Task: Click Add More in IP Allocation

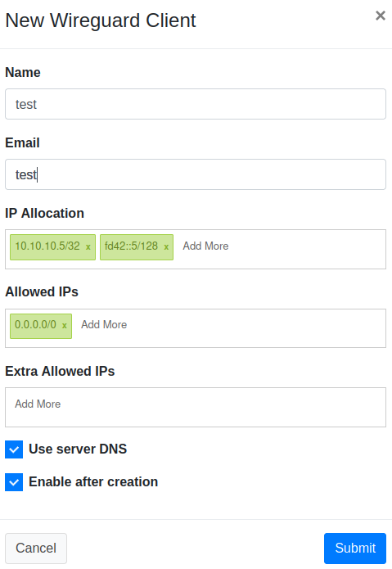Action: (205, 246)
